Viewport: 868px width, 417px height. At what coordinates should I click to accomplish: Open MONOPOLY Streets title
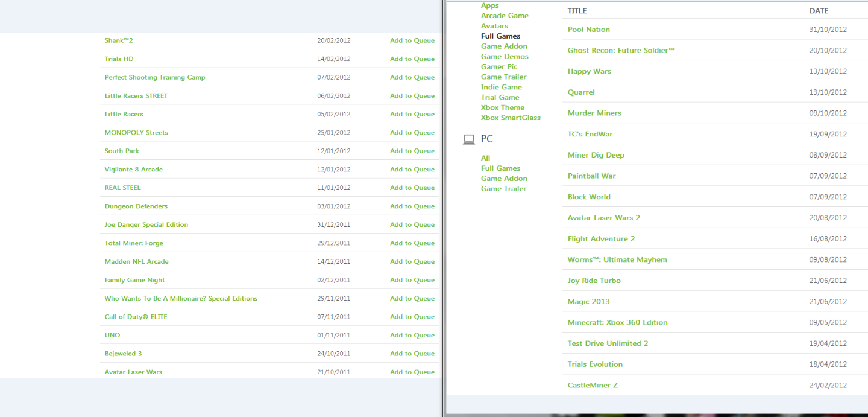(x=136, y=133)
